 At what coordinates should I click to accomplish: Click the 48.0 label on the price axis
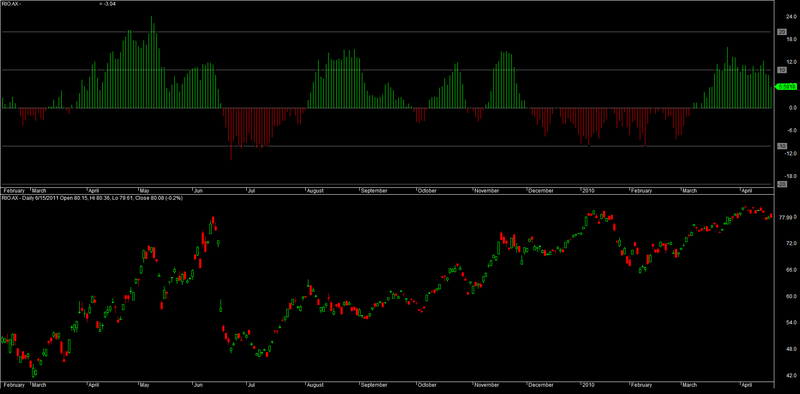792,349
